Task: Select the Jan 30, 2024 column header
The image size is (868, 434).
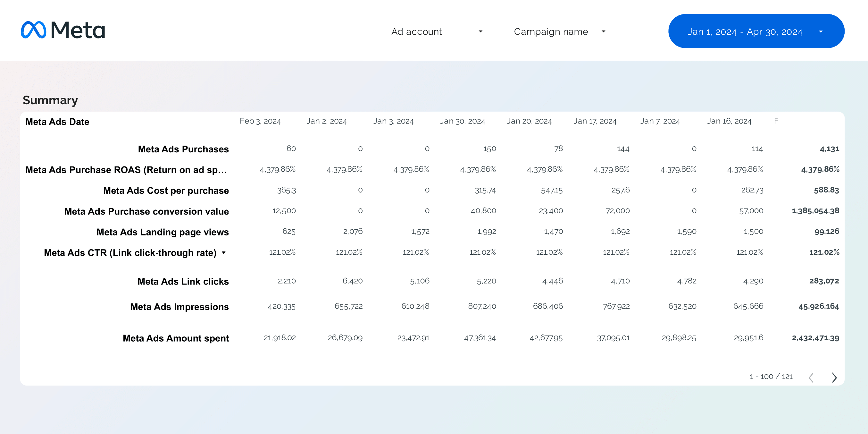Action: [x=462, y=121]
